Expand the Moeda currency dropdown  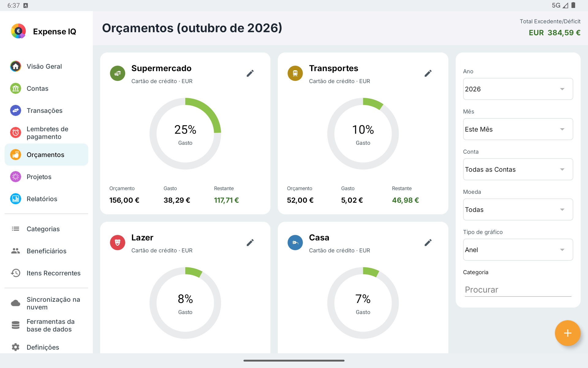(x=518, y=209)
